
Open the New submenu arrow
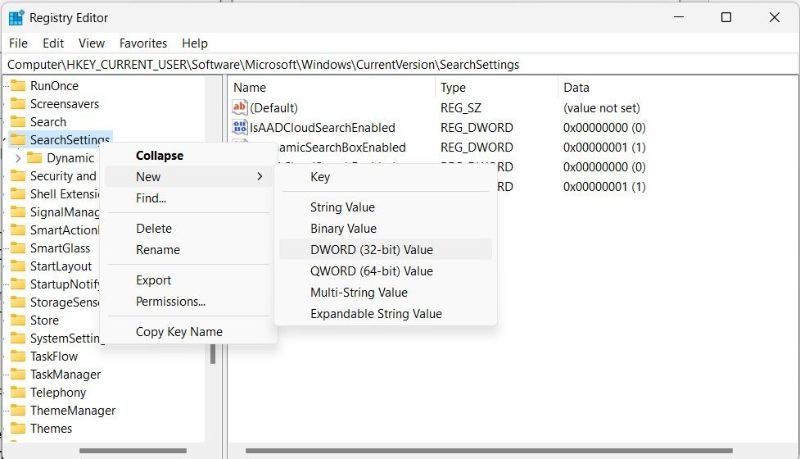(260, 177)
